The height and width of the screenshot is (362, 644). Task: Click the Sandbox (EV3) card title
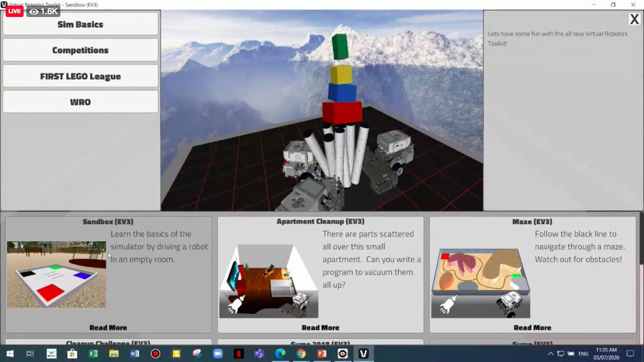point(108,221)
